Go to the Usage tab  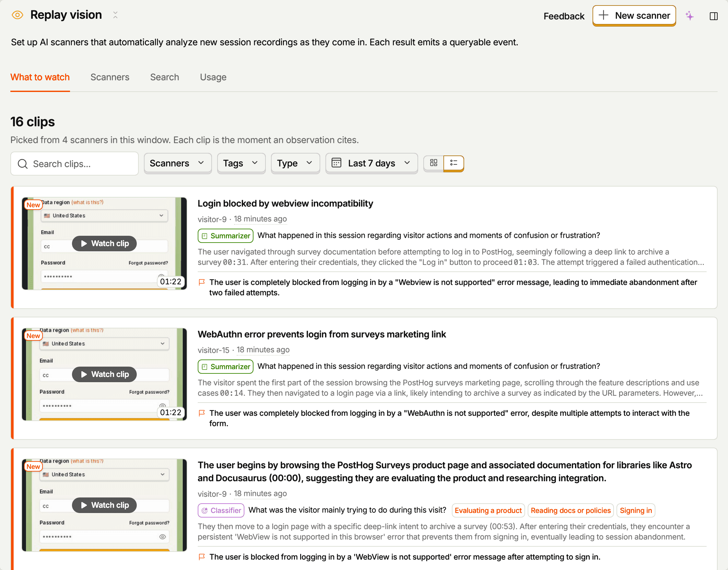213,77
